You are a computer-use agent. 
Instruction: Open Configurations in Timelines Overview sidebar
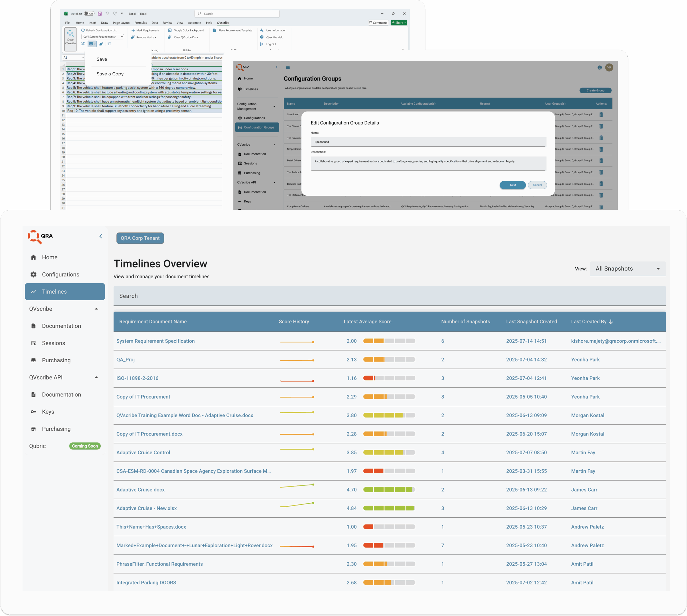(x=65, y=275)
